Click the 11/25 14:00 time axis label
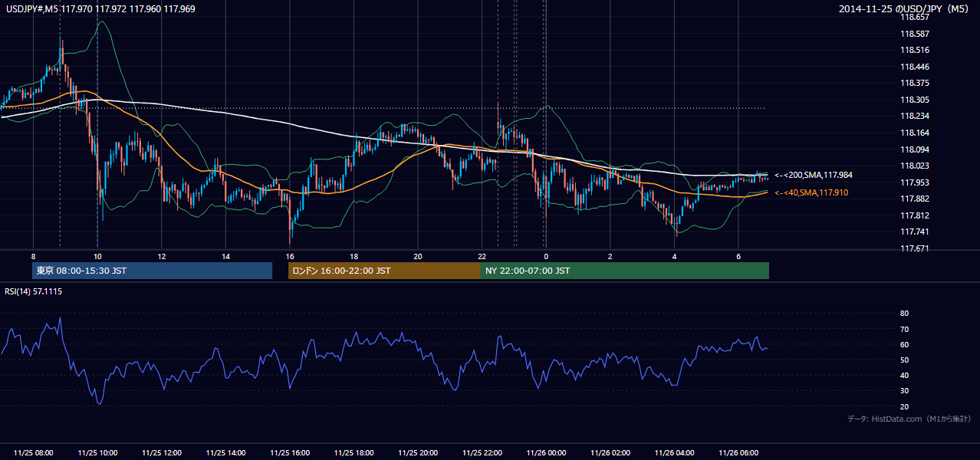 (225, 453)
